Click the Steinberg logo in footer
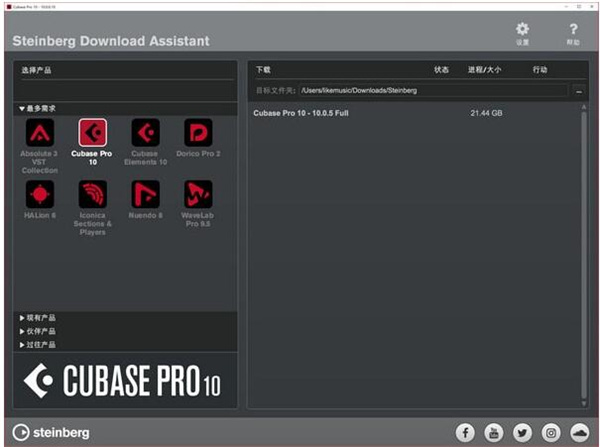 tap(51, 433)
